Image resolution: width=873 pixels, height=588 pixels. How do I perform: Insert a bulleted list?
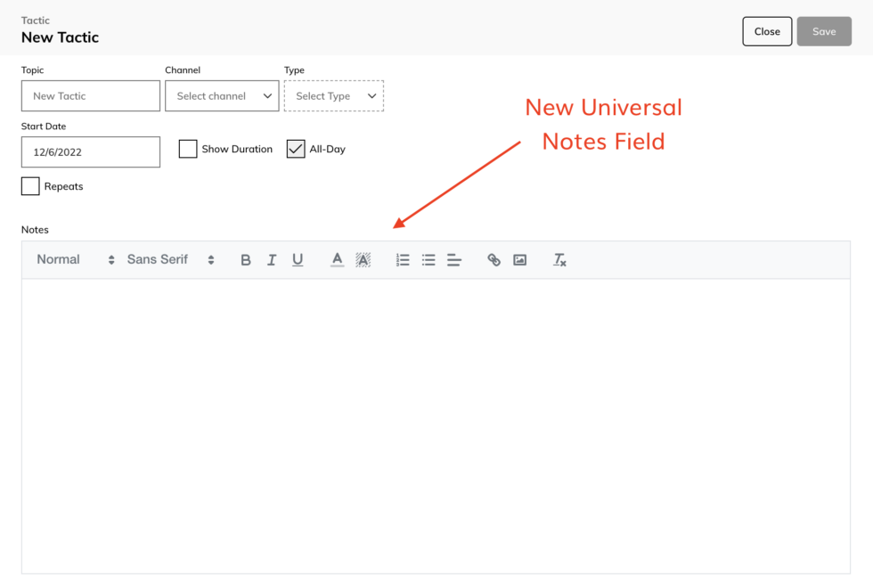pos(428,259)
